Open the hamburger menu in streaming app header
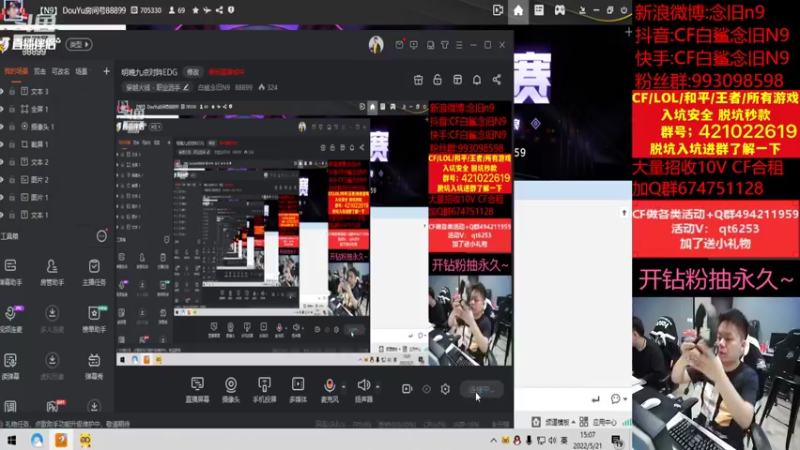This screenshot has height=450, width=800. pos(459,45)
